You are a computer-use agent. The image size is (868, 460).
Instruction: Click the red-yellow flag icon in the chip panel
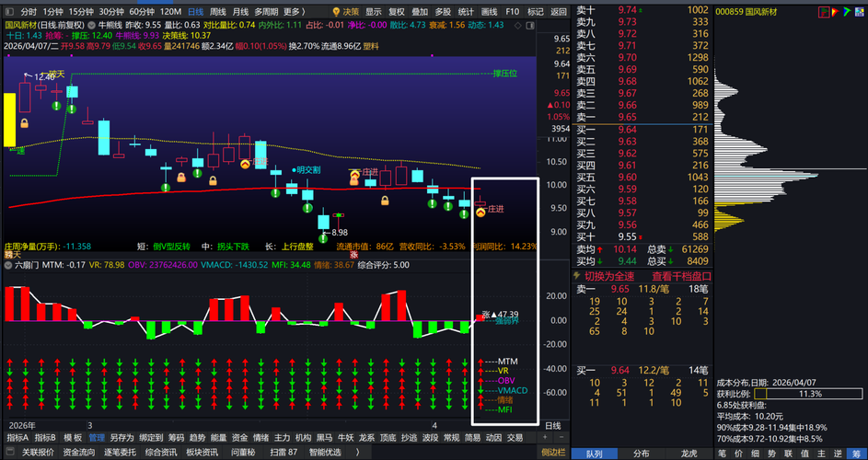835,12
